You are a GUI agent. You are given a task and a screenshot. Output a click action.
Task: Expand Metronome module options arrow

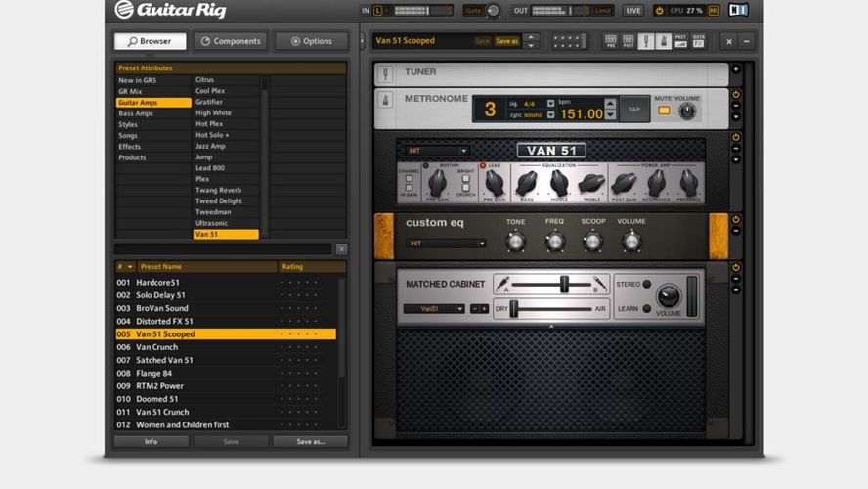click(x=736, y=117)
